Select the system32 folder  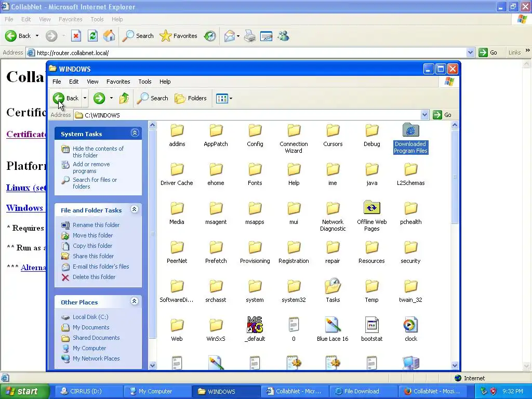[294, 290]
